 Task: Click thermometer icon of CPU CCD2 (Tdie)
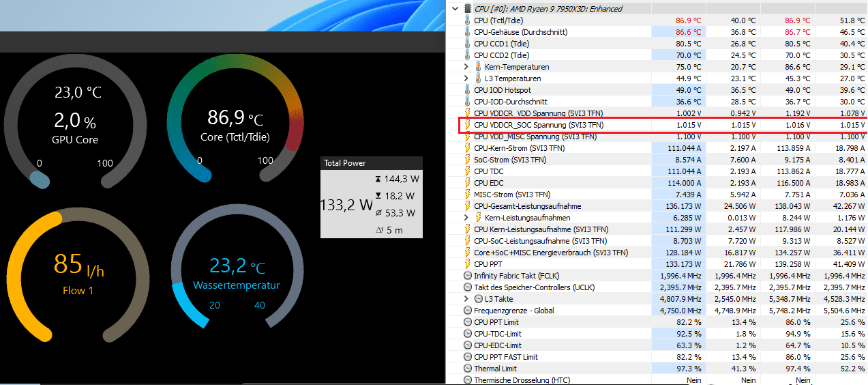point(468,55)
